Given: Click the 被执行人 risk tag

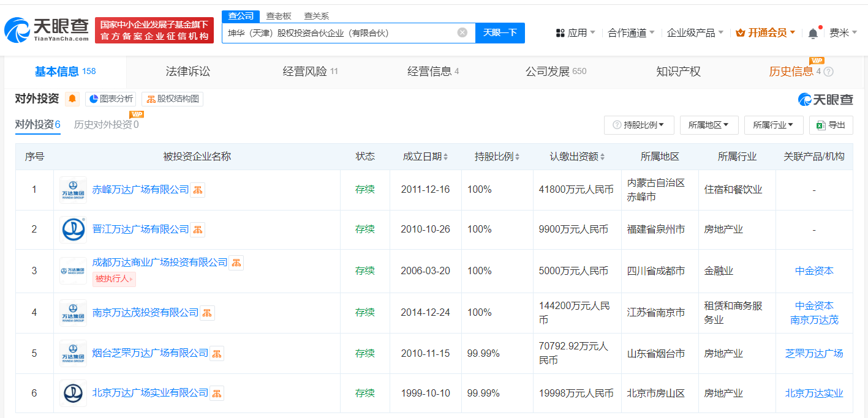Looking at the screenshot, I should click(x=114, y=279).
